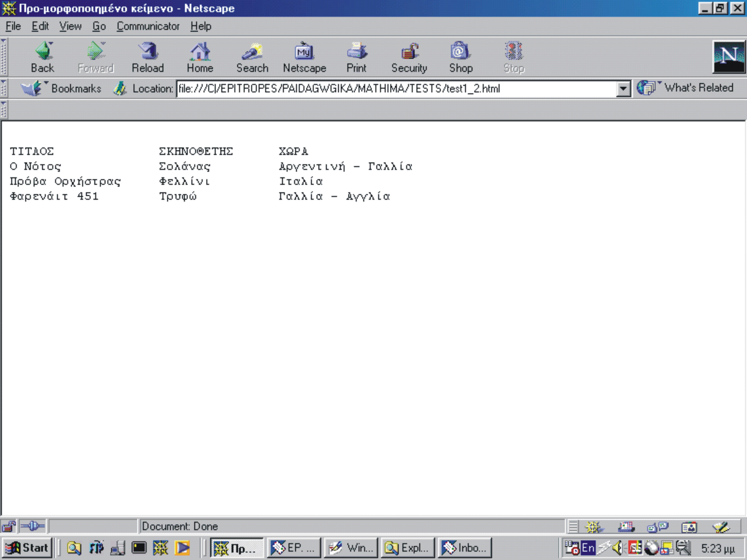This screenshot has height=560, width=747.
Task: Open Composer from the component bar
Action: [x=721, y=527]
